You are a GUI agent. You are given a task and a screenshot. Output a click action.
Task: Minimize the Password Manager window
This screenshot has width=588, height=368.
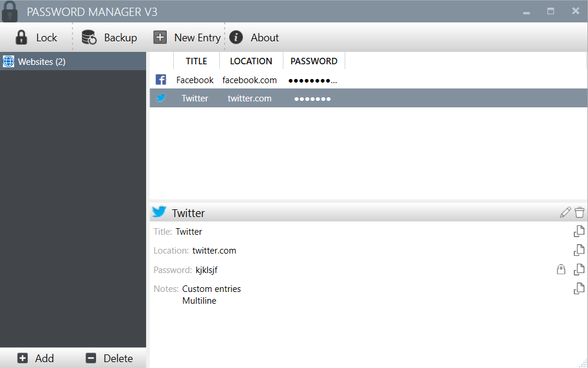click(x=527, y=12)
